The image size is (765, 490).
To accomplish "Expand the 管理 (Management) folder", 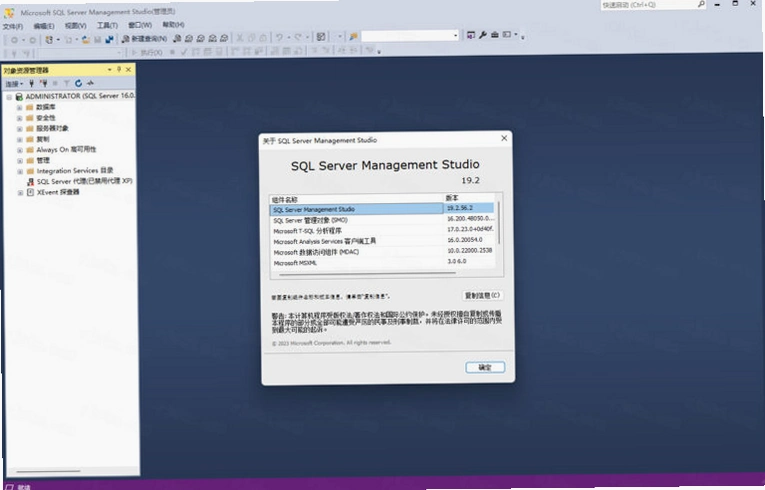I will point(20,161).
